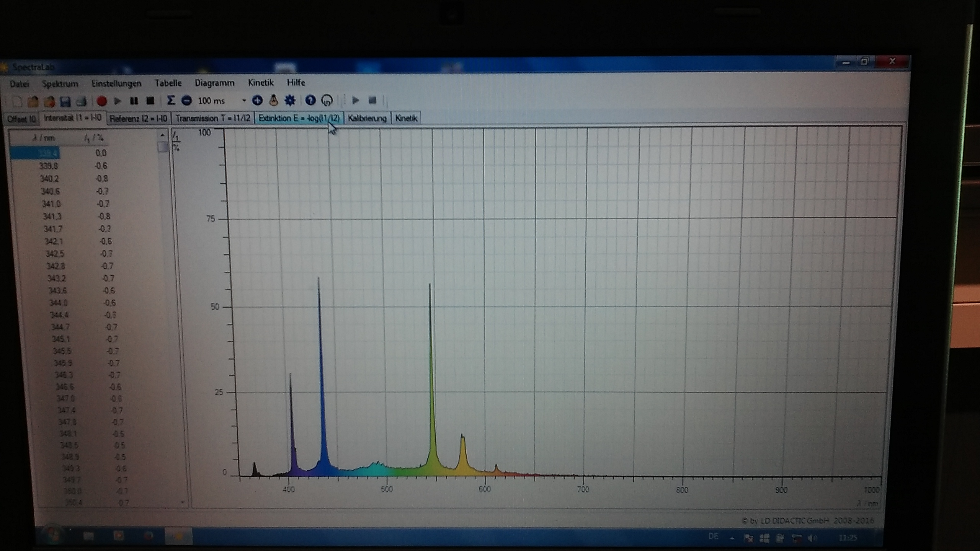Screen dimensions: 980x551
Task: Click the table scrollbar up arrow
Action: (162, 135)
